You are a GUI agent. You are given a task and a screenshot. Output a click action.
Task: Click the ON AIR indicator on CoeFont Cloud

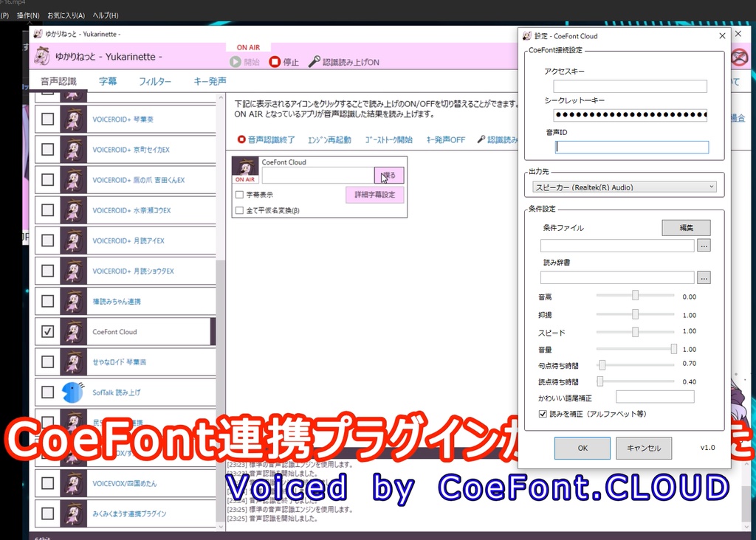click(244, 179)
